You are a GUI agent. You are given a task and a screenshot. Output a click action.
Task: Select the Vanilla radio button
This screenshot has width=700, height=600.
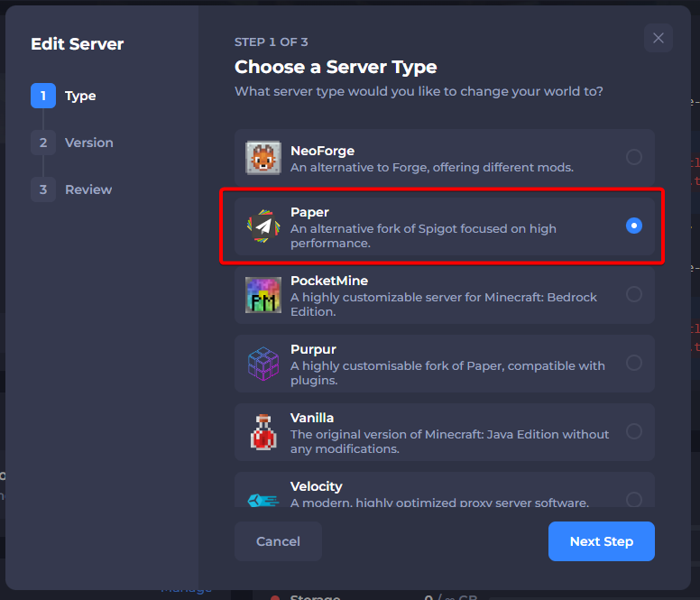pos(633,431)
